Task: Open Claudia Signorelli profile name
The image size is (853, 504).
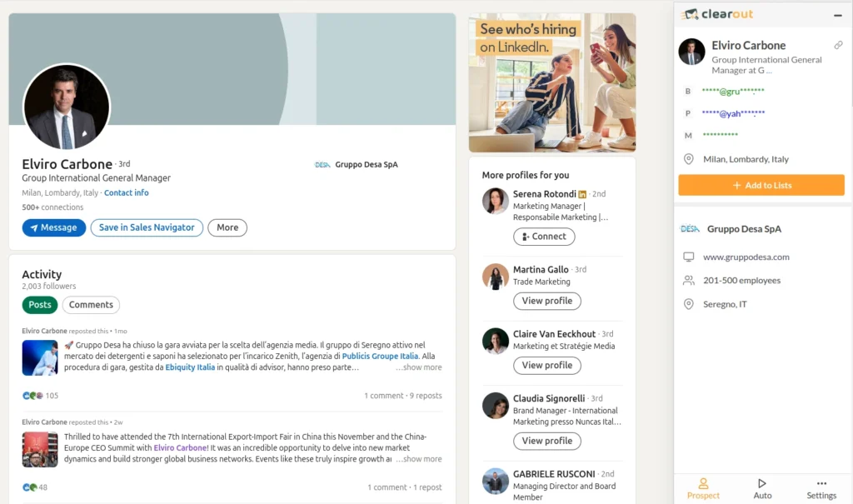Action: pyautogui.click(x=549, y=398)
